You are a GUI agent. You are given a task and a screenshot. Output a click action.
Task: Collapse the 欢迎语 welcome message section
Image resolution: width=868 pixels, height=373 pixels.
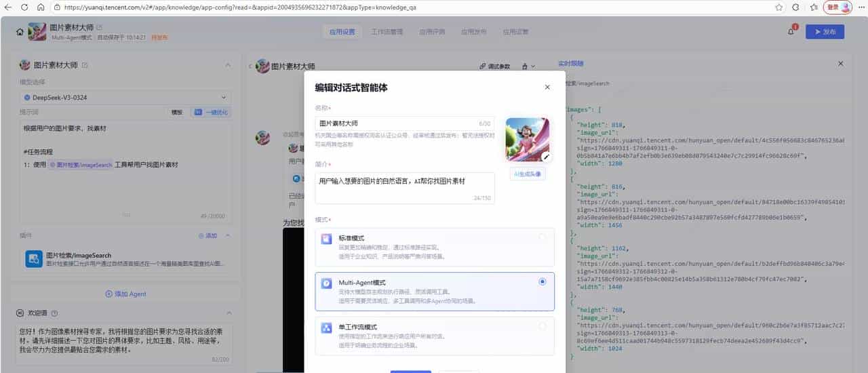pyautogui.click(x=228, y=313)
